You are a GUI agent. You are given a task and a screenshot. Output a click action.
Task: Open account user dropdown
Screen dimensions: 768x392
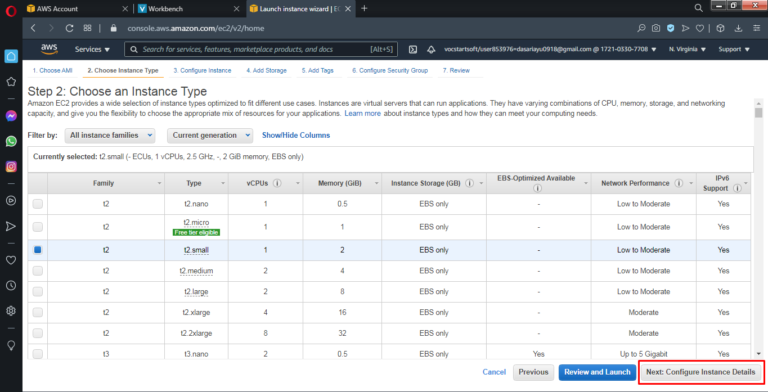[550, 49]
